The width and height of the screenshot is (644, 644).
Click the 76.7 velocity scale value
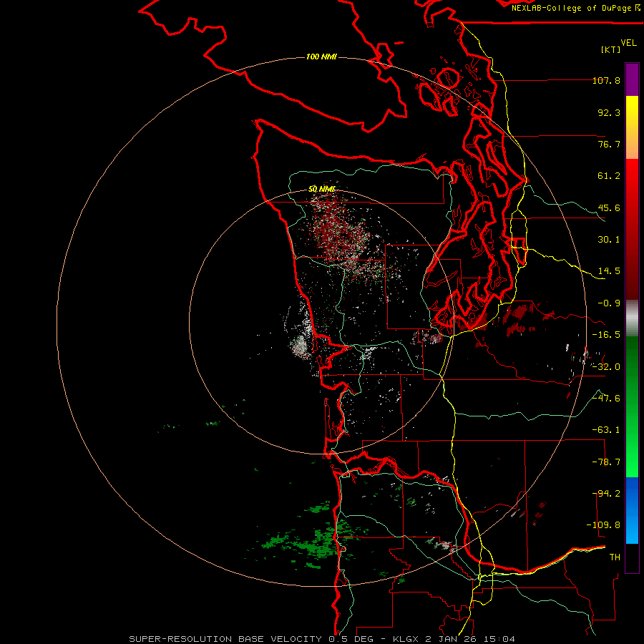pyautogui.click(x=609, y=144)
